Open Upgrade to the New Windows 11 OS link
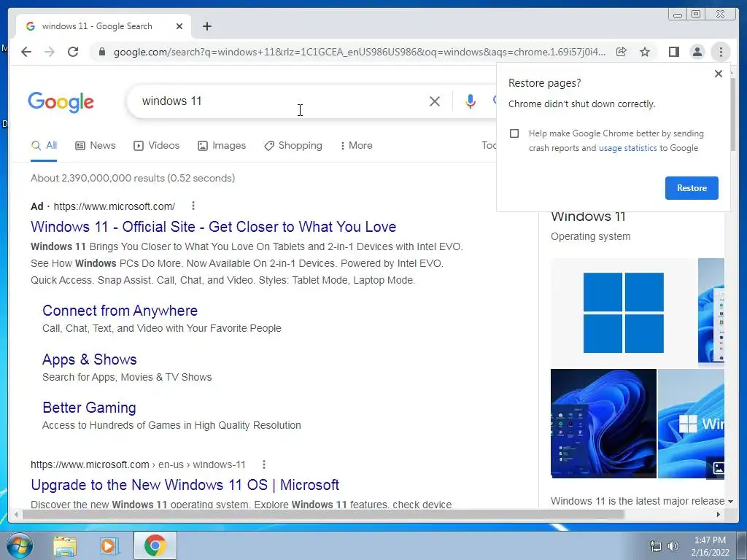Image resolution: width=747 pixels, height=560 pixels. point(185,485)
